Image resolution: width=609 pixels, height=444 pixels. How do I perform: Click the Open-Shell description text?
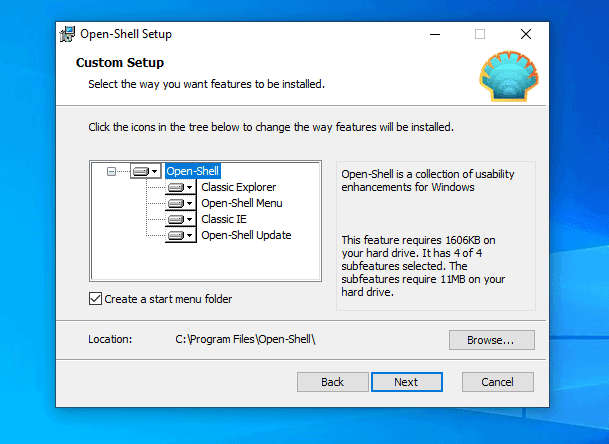[x=428, y=181]
